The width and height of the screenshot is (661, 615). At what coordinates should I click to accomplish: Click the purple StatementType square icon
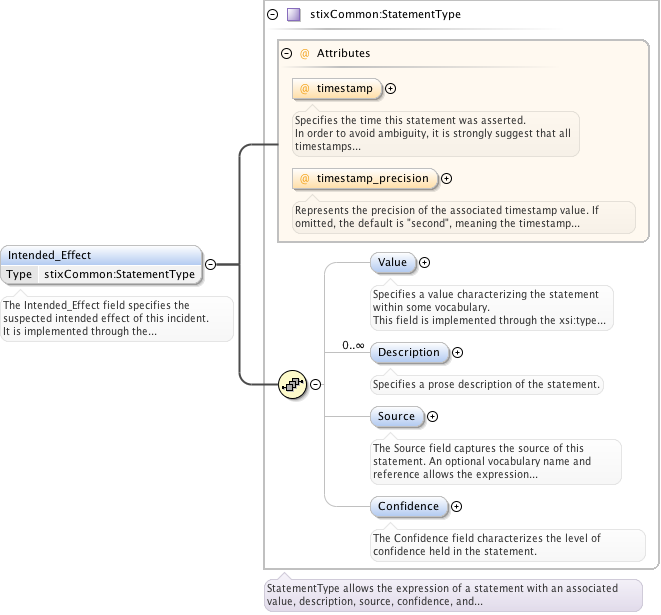[293, 15]
